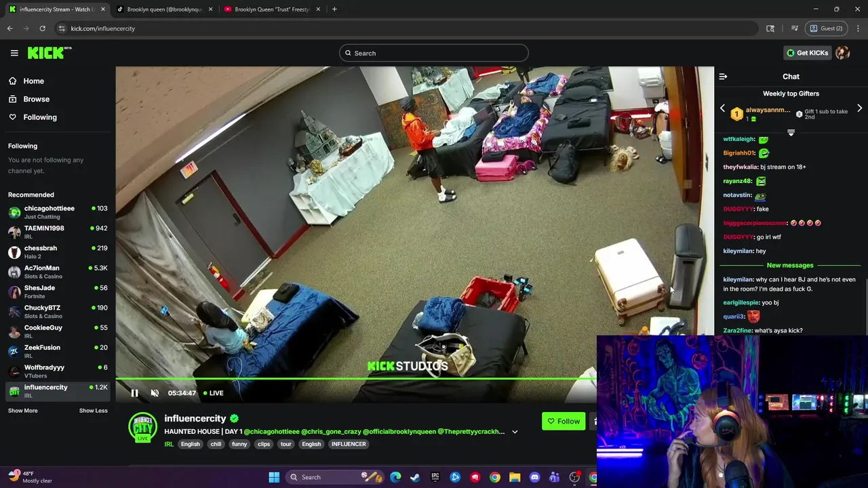Image resolution: width=868 pixels, height=488 pixels.
Task: Open the Browse page
Action: [37, 99]
